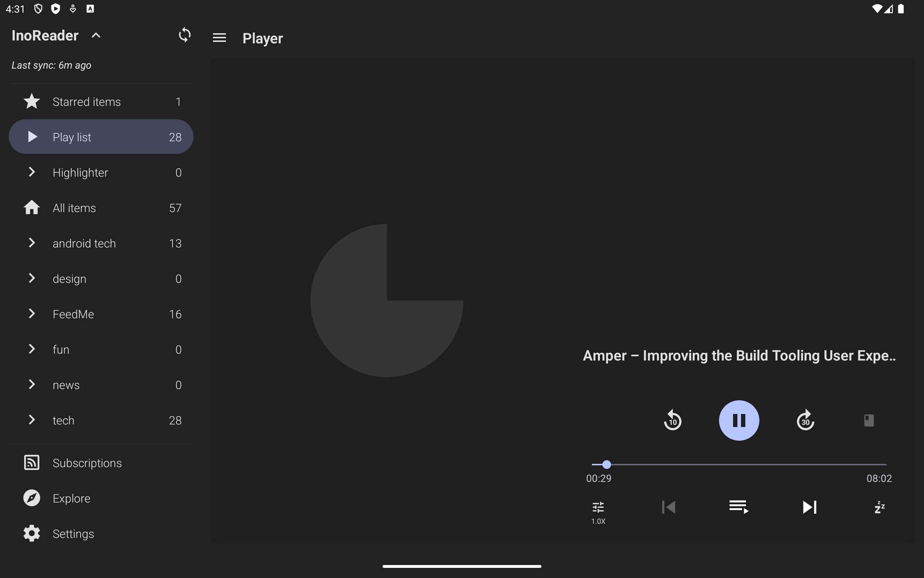Open All items
Screen dimensions: 924x578
(x=101, y=208)
